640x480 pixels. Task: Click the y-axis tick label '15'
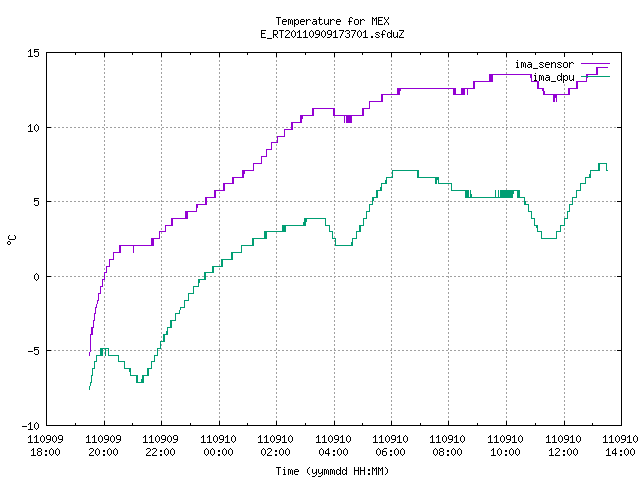[x=33, y=53]
